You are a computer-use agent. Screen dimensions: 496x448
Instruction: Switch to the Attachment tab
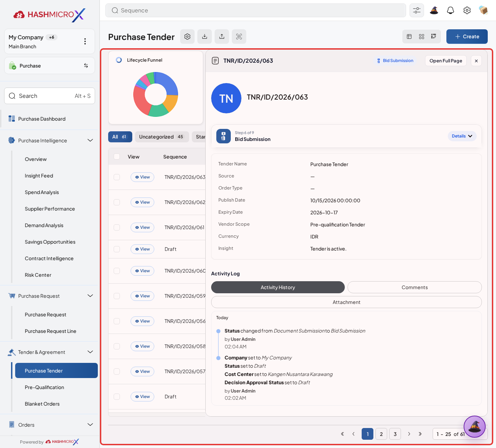(347, 302)
